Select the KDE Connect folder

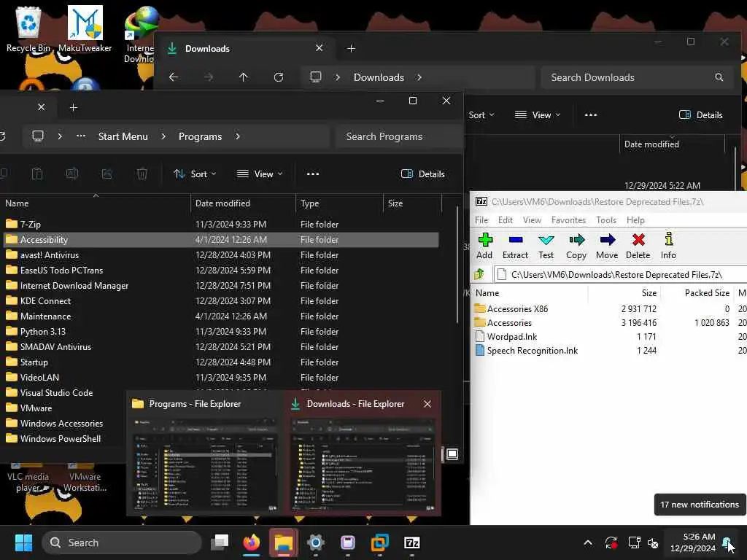pyautogui.click(x=45, y=301)
